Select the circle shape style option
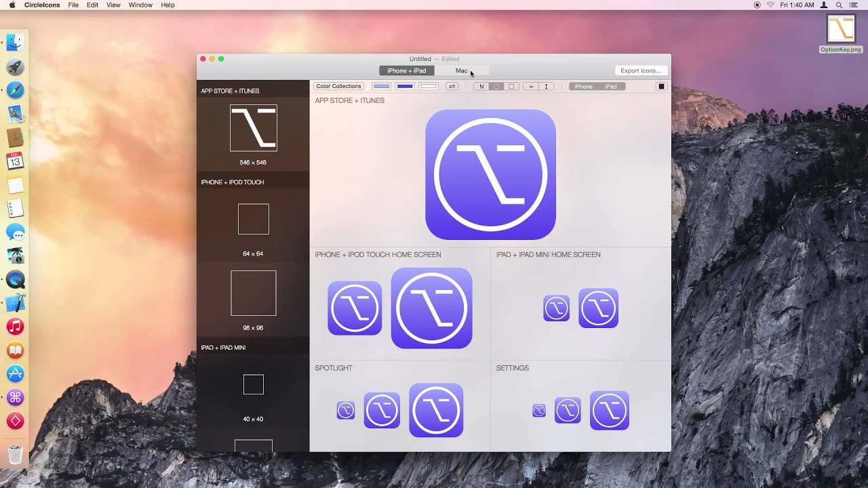868x488 pixels. click(x=496, y=86)
